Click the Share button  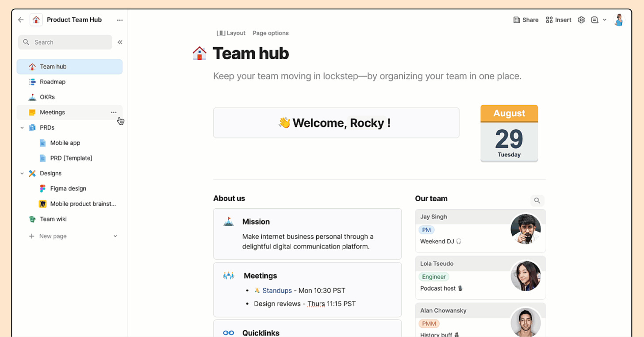tap(526, 20)
